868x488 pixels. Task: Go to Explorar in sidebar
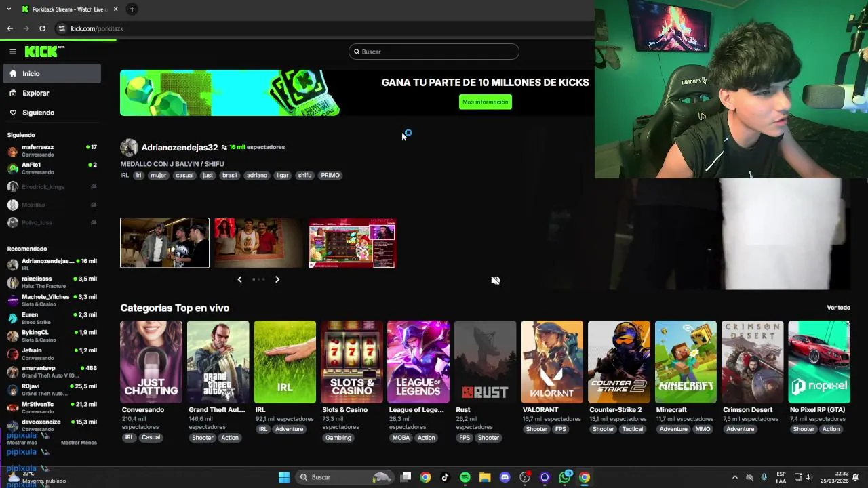point(52,93)
